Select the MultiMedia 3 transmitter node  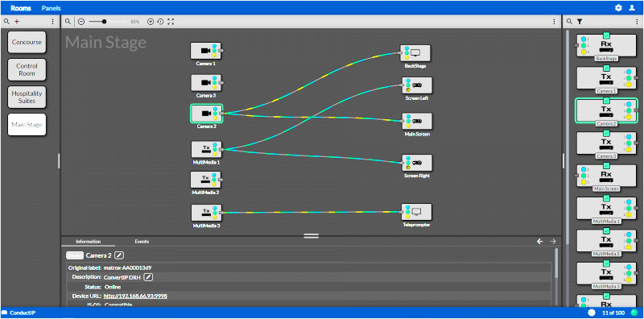pos(206,213)
